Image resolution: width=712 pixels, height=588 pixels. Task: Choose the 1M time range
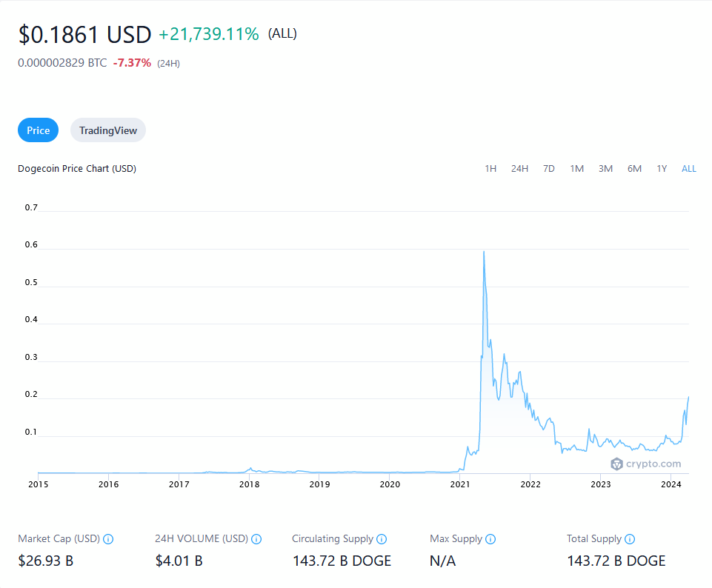point(576,169)
